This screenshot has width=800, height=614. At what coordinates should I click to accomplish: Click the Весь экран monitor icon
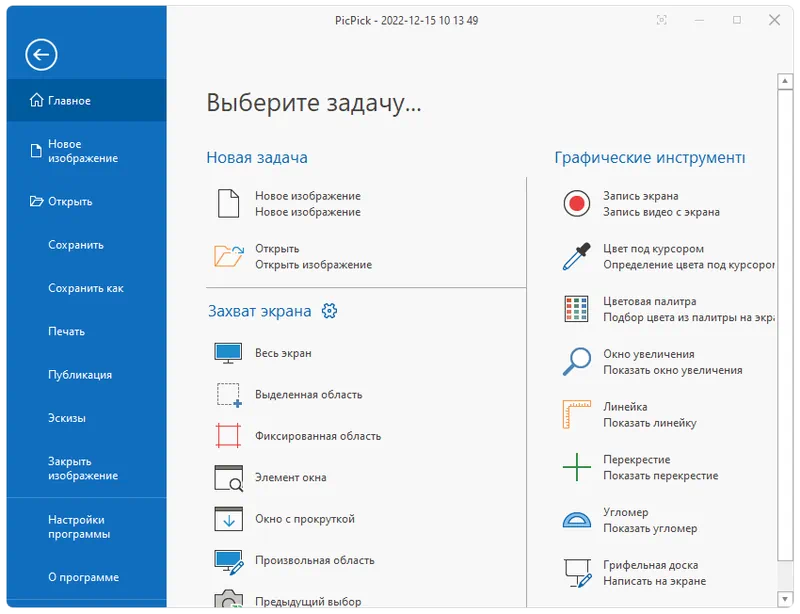point(228,353)
